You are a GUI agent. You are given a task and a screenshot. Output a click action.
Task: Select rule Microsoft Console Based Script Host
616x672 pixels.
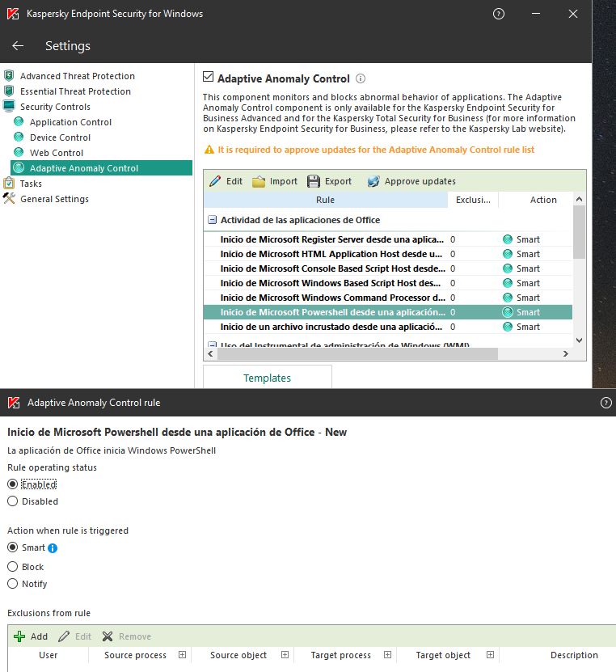(388, 268)
